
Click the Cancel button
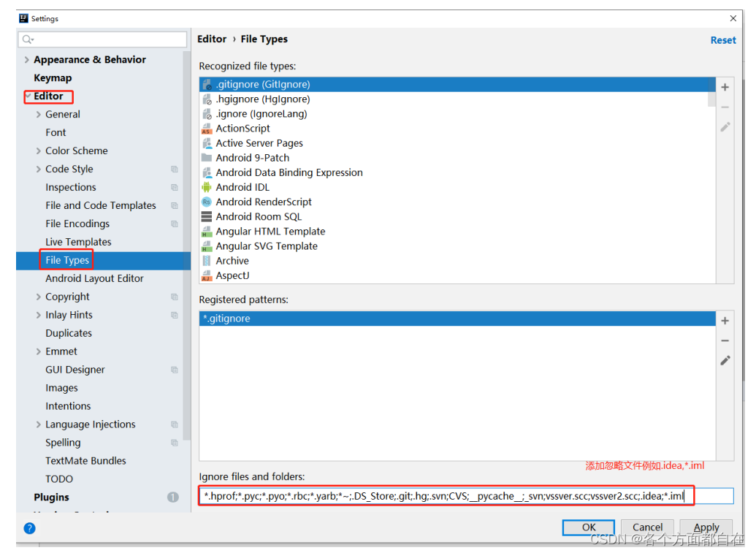click(x=647, y=527)
